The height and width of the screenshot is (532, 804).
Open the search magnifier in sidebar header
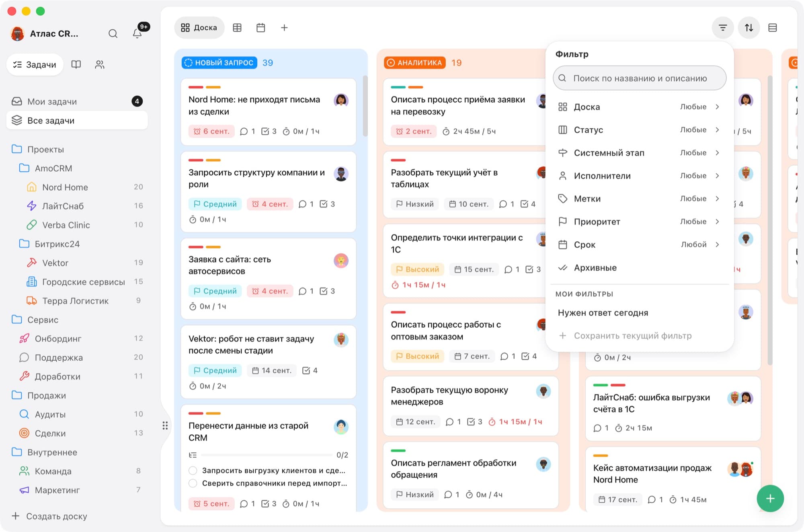(x=113, y=33)
